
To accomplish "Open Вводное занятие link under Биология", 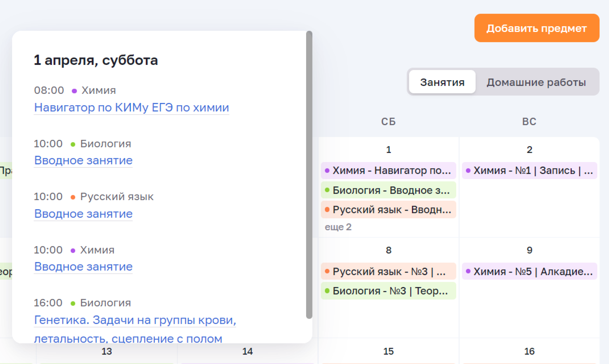I will tap(83, 160).
